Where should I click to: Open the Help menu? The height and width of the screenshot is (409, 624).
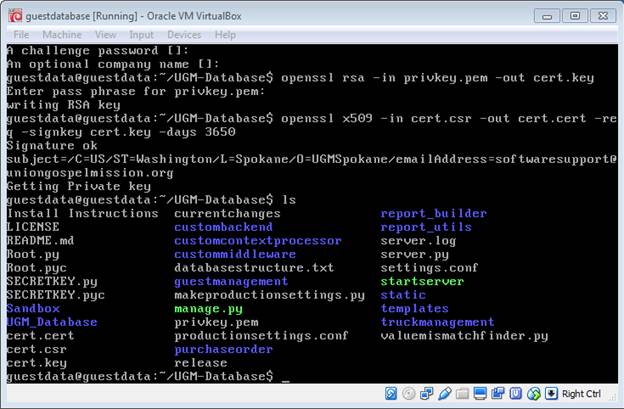(225, 34)
